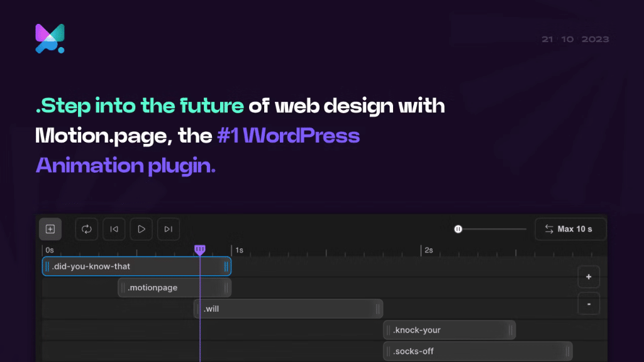This screenshot has width=644, height=362.
Task: Click the purple playhead marker
Action: point(199,250)
